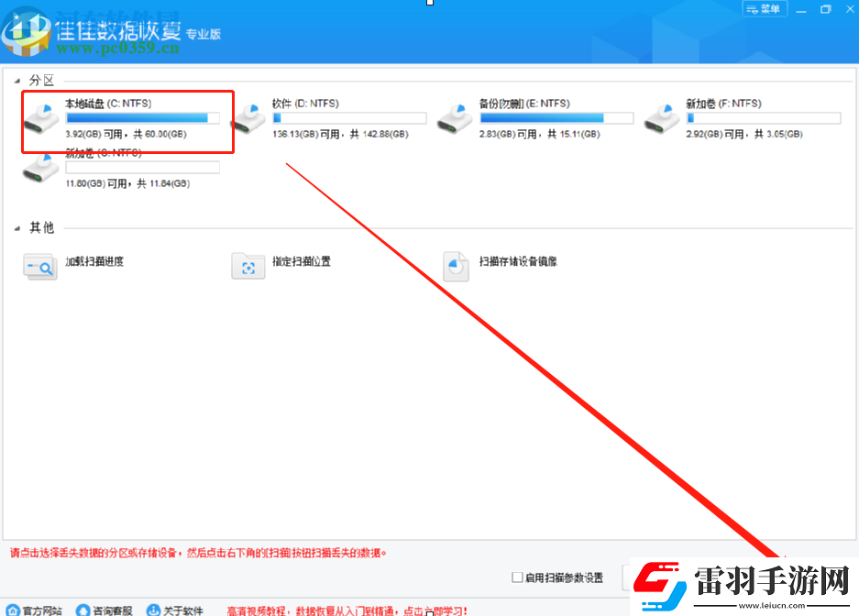The image size is (859, 616).
Task: Minimize the data recovery window
Action: point(801,9)
